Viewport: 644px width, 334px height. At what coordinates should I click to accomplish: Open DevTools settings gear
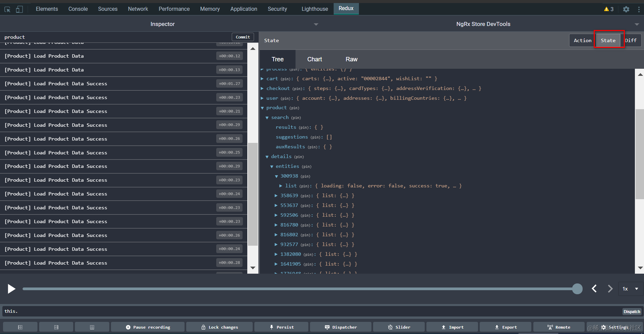626,9
